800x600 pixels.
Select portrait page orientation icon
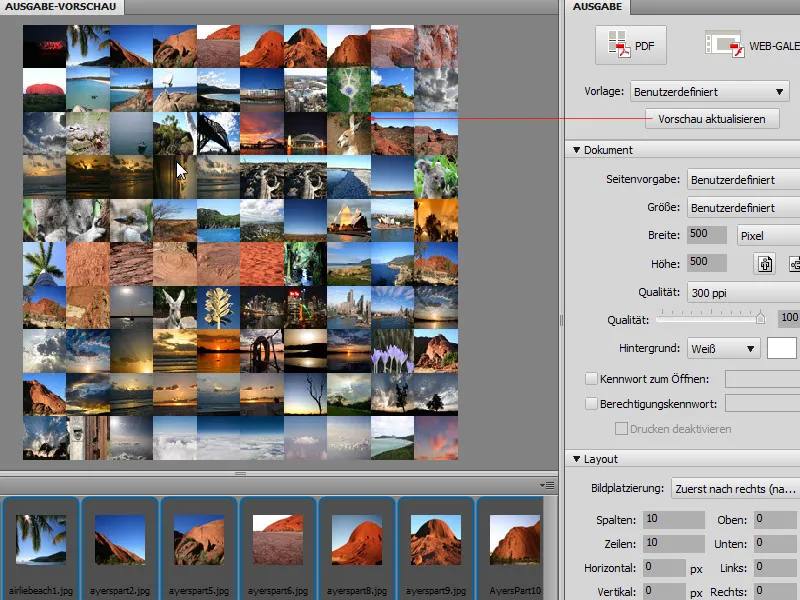[x=765, y=264]
